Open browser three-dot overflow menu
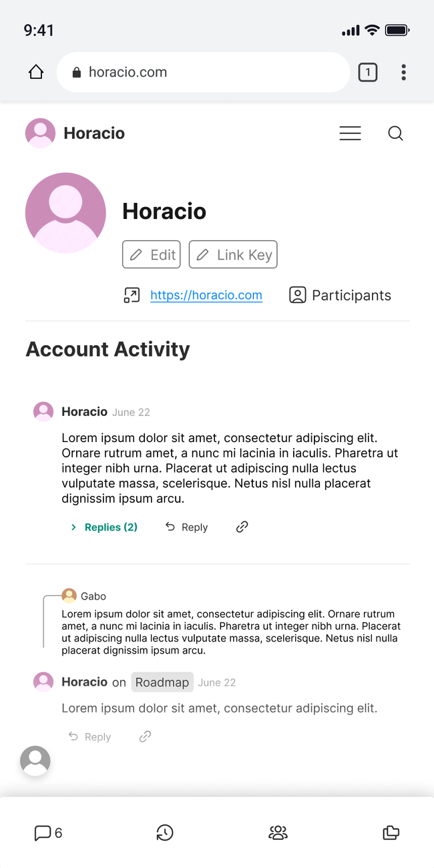 pos(403,72)
